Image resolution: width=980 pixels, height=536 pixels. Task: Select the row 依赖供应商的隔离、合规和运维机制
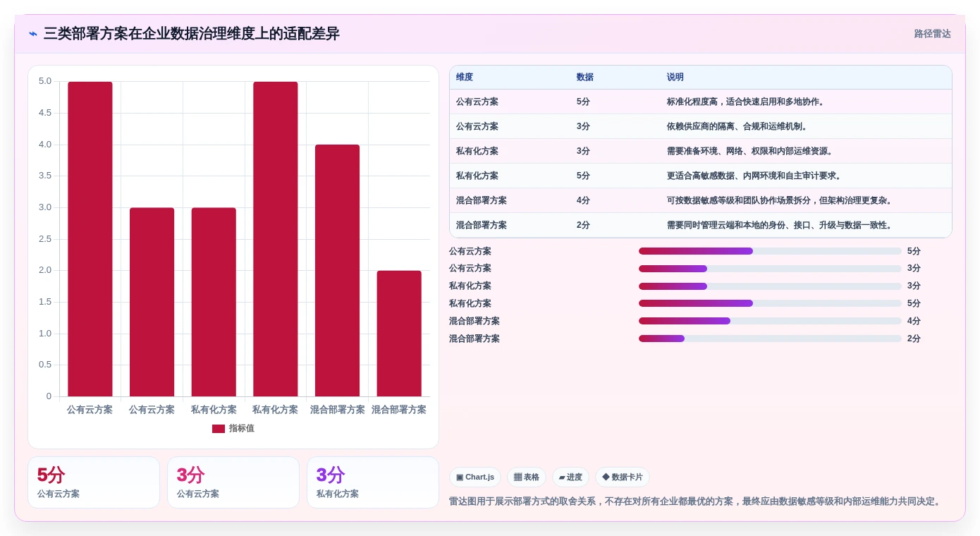tap(701, 126)
